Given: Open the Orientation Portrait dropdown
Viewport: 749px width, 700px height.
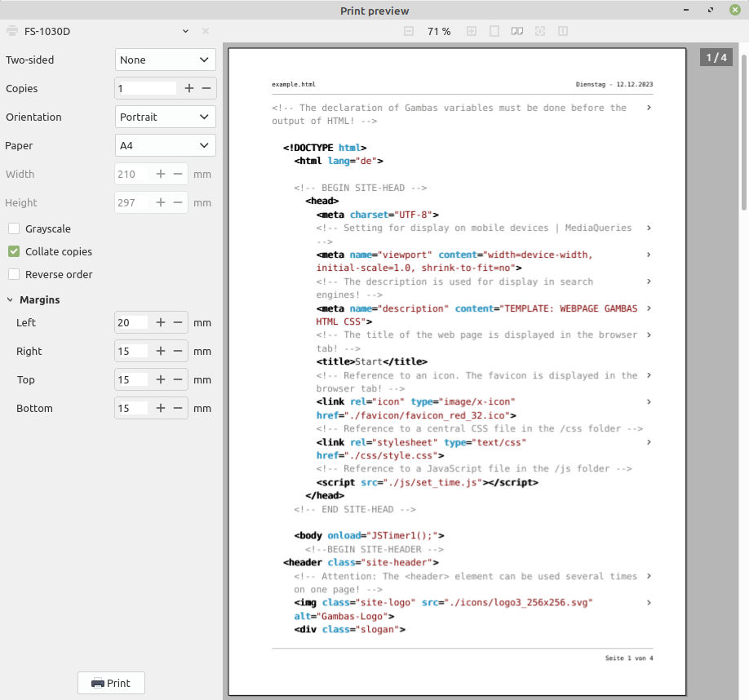Looking at the screenshot, I should click(166, 117).
